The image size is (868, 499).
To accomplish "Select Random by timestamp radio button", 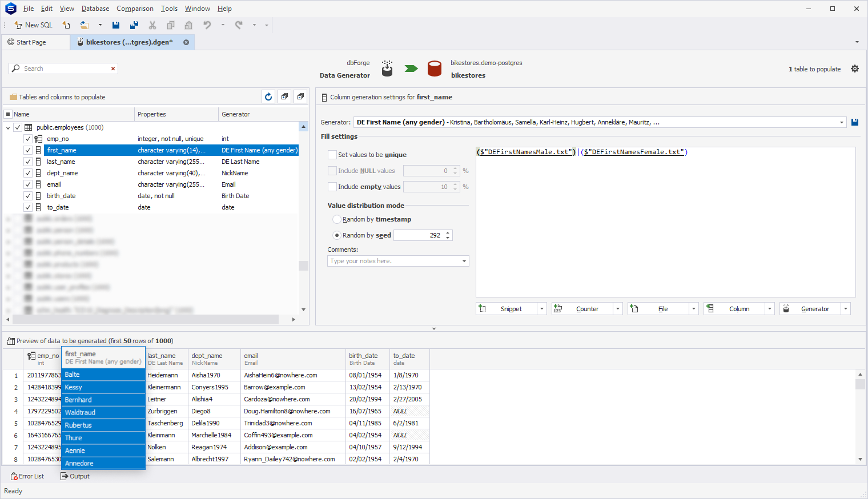I will pyautogui.click(x=337, y=219).
